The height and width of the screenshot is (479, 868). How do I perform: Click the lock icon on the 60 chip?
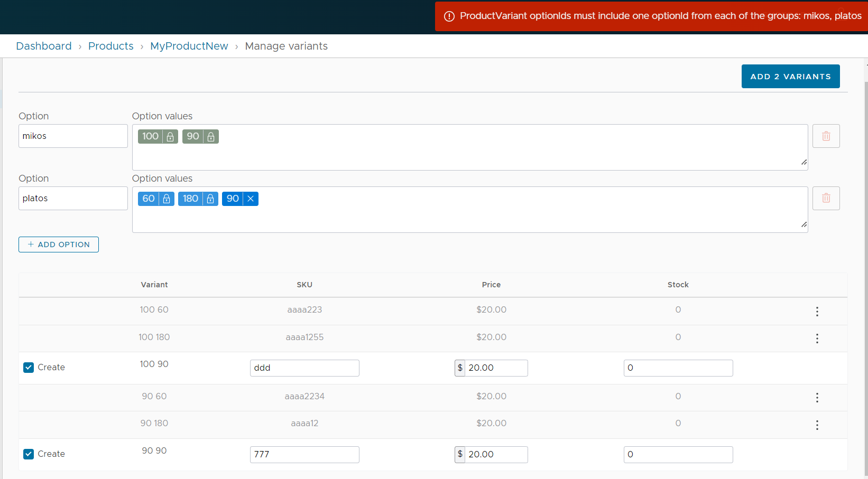pyautogui.click(x=165, y=199)
